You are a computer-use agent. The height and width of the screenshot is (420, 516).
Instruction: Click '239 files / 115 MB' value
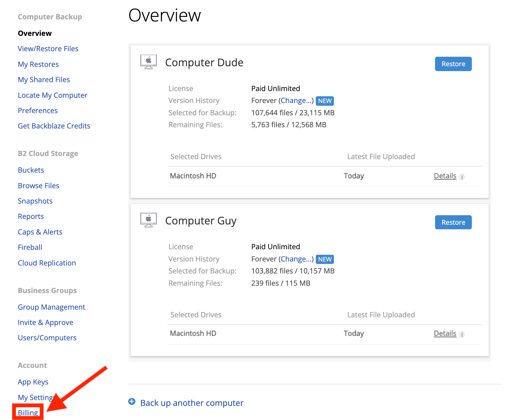coord(281,283)
